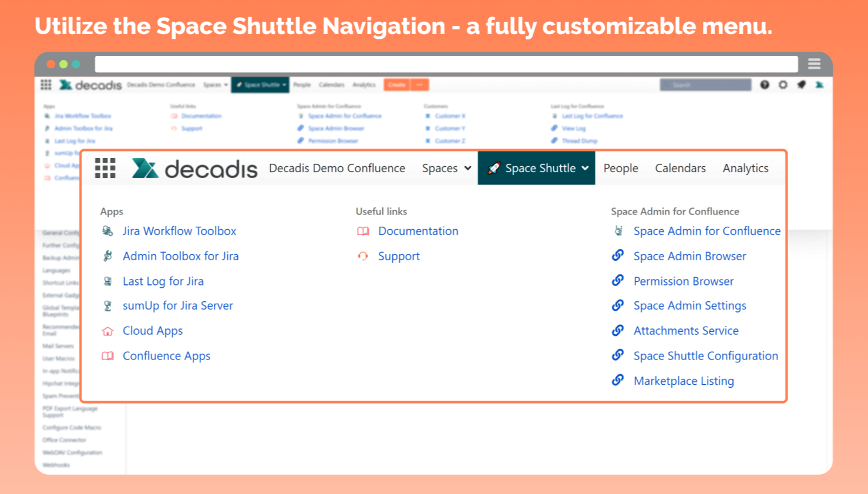The width and height of the screenshot is (868, 494).
Task: Select Office Connector in the sidebar
Action: tap(65, 440)
